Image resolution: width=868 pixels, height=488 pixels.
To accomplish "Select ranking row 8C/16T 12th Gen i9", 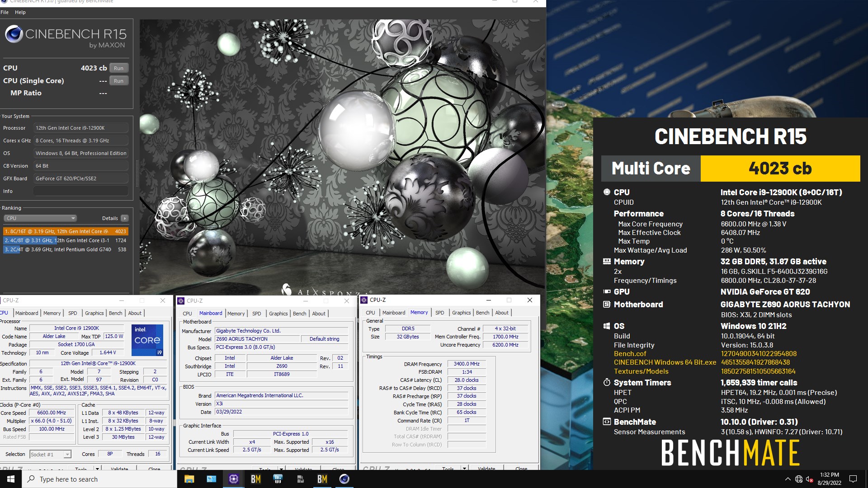I will pyautogui.click(x=66, y=231).
